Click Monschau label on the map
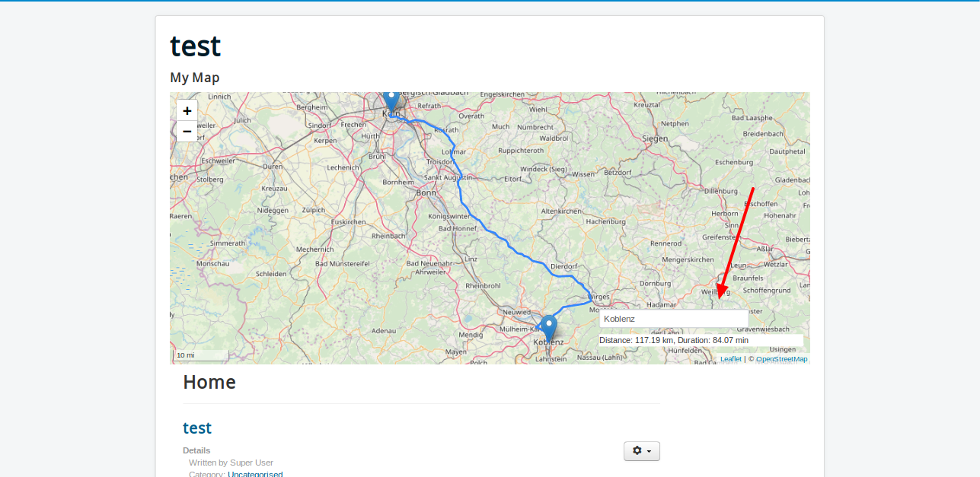980x477 pixels. point(212,263)
